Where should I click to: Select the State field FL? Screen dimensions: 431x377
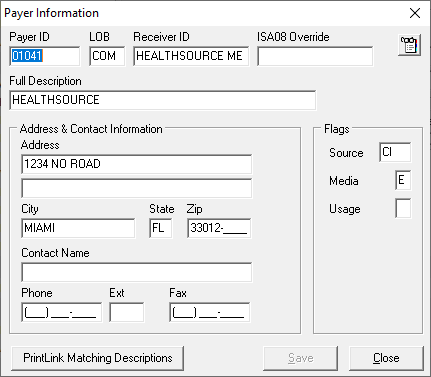pos(161,228)
